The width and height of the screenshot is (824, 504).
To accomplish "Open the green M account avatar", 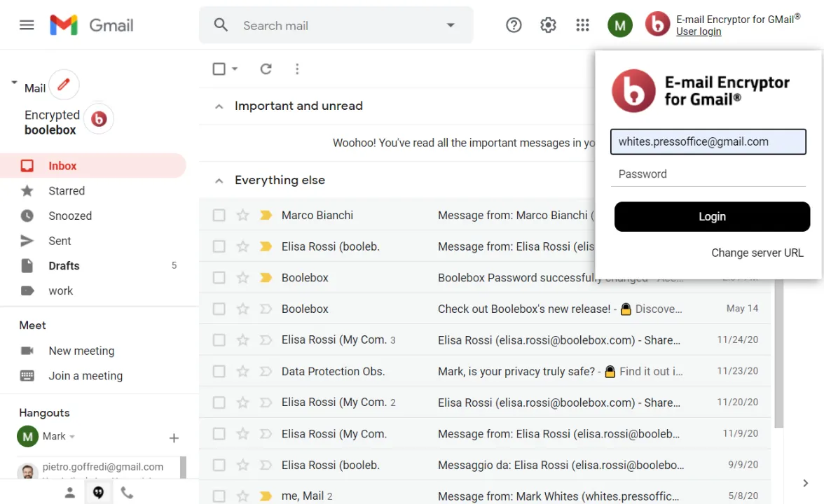I will point(619,24).
